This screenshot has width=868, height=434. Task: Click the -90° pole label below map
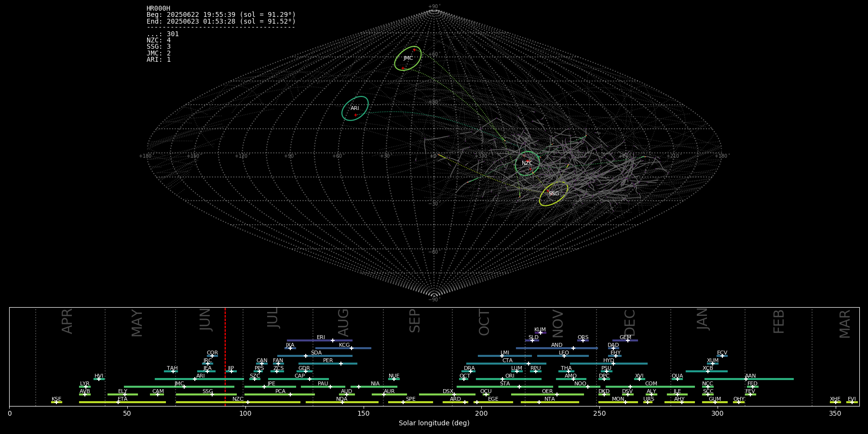tap(434, 299)
